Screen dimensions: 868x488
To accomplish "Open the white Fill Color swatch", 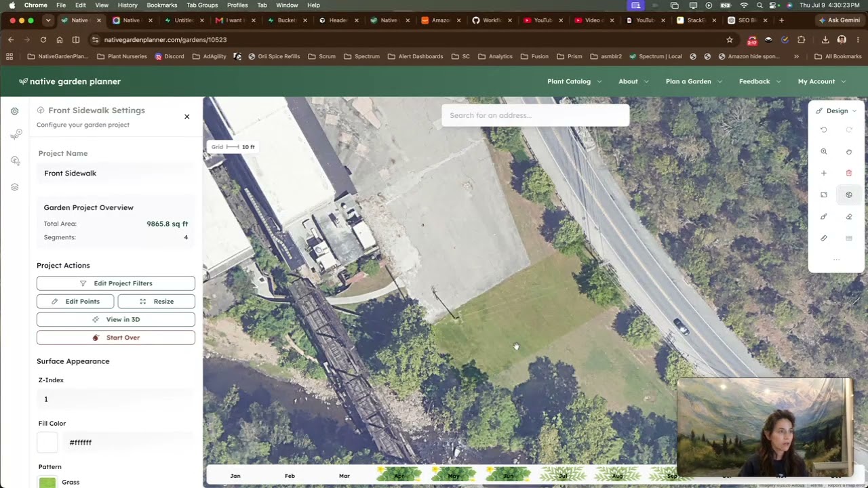I will click(x=47, y=443).
